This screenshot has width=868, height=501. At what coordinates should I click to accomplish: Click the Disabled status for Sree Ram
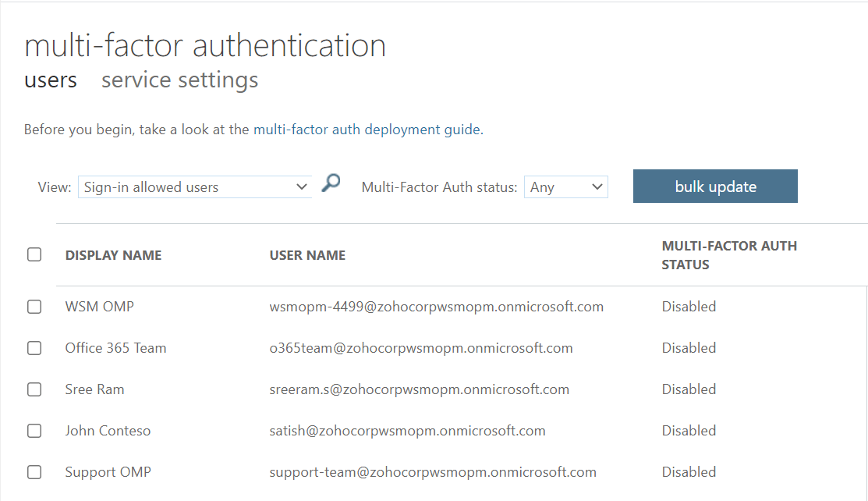pyautogui.click(x=689, y=389)
